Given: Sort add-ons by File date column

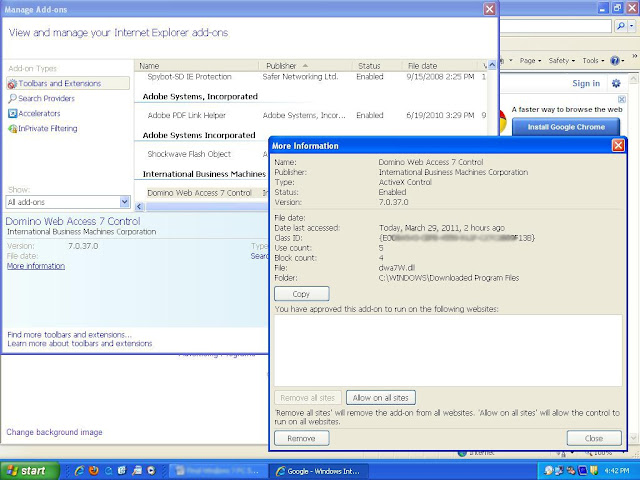Looking at the screenshot, I should click(440, 66).
